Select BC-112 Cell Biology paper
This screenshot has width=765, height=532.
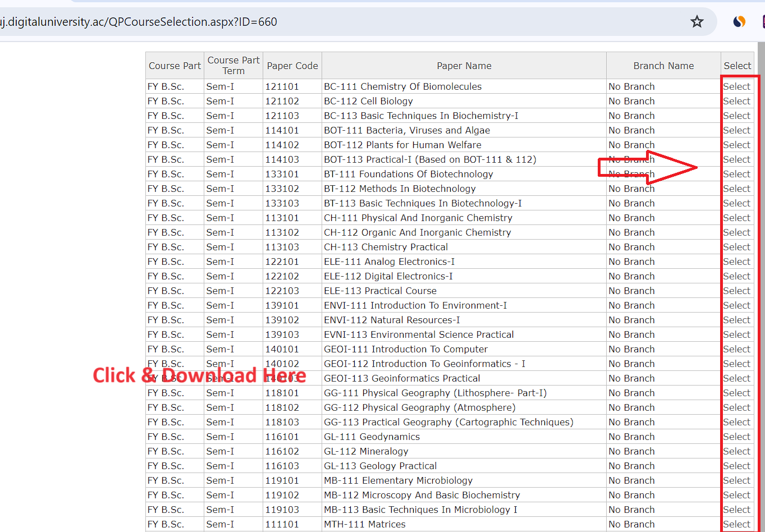click(x=736, y=101)
